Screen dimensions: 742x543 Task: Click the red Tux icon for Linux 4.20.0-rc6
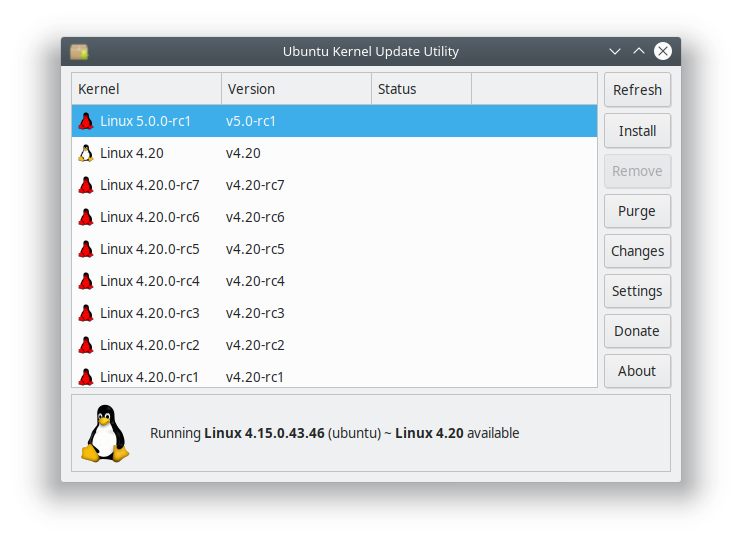pos(86,217)
